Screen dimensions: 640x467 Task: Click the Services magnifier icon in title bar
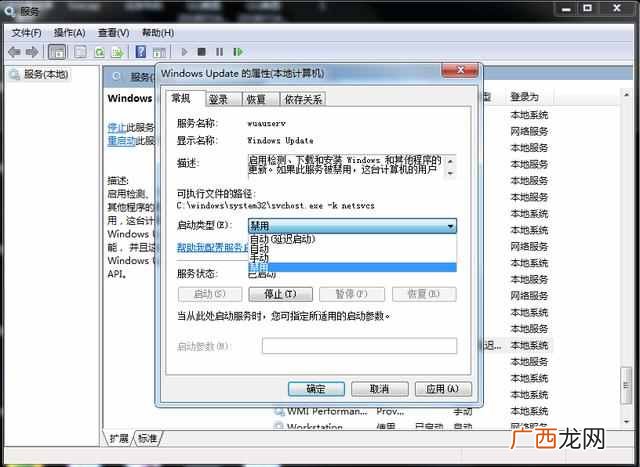coord(9,11)
